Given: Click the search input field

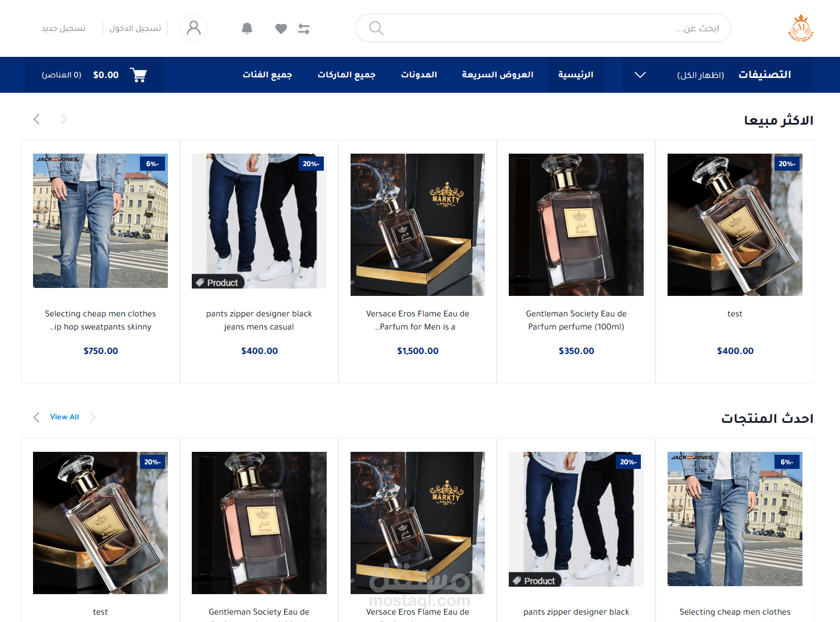Looking at the screenshot, I should [x=543, y=28].
